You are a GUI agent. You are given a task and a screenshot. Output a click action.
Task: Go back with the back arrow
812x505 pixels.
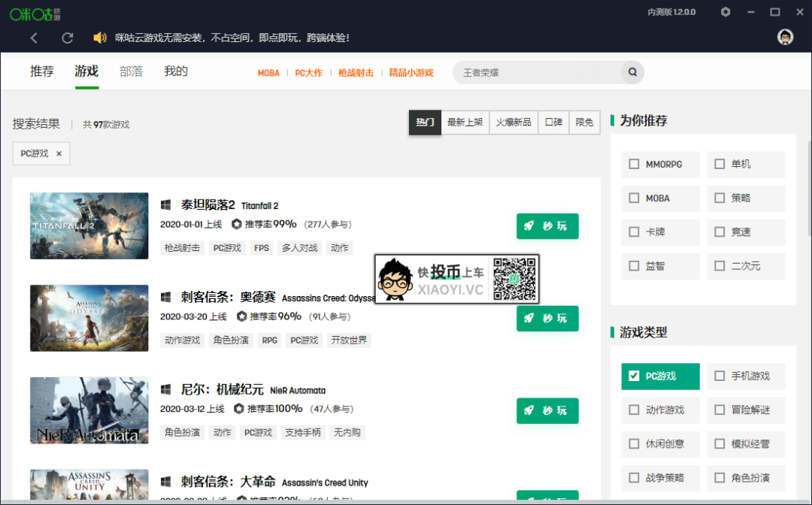[34, 38]
